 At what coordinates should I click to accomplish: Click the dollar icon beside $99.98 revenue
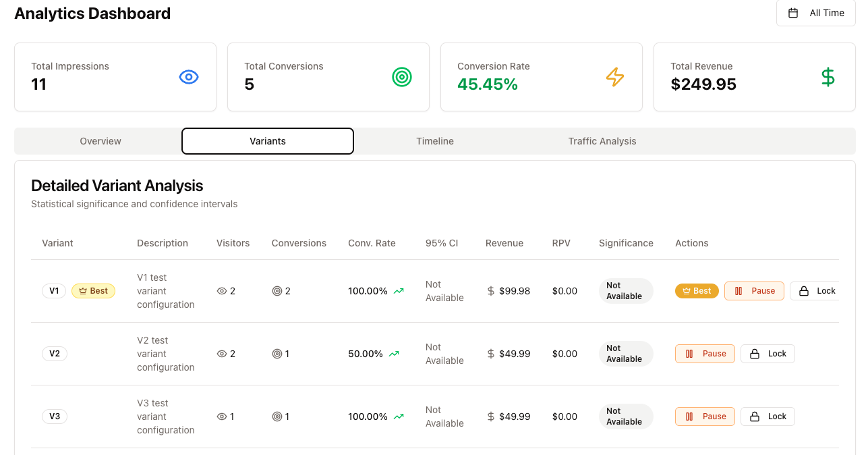491,291
